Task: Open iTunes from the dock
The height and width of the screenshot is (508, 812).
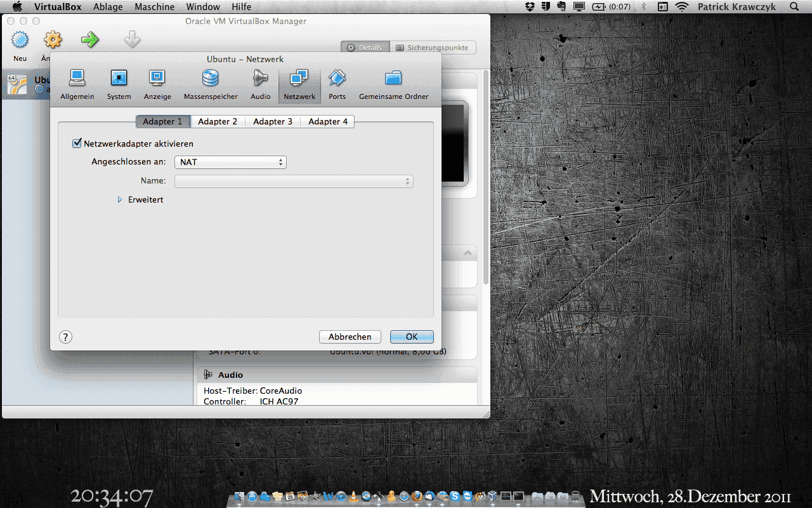Action: pyautogui.click(x=341, y=497)
